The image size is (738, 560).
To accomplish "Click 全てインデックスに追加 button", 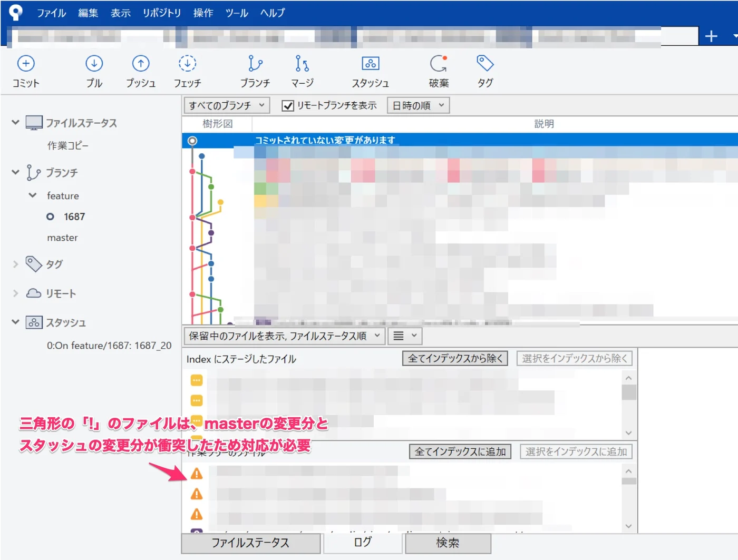I will click(460, 451).
